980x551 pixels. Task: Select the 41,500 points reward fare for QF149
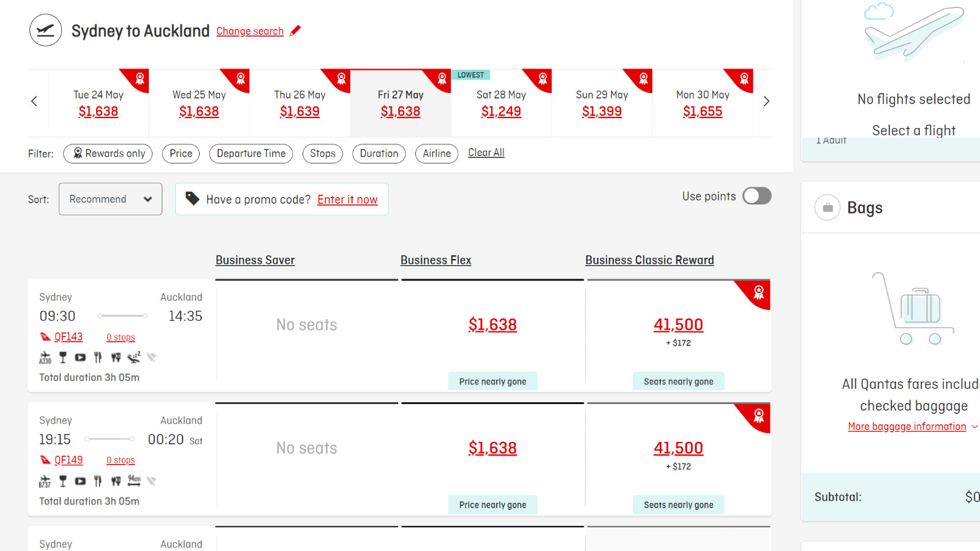point(678,448)
